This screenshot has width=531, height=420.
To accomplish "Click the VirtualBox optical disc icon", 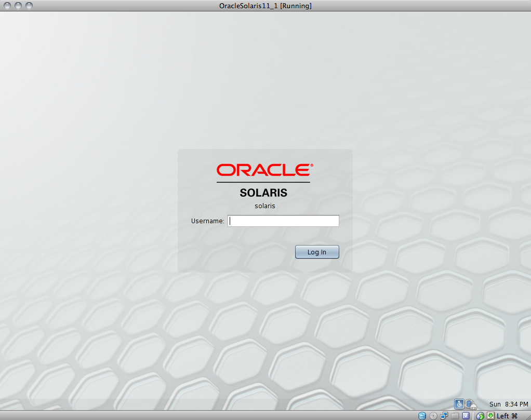I will coord(433,416).
